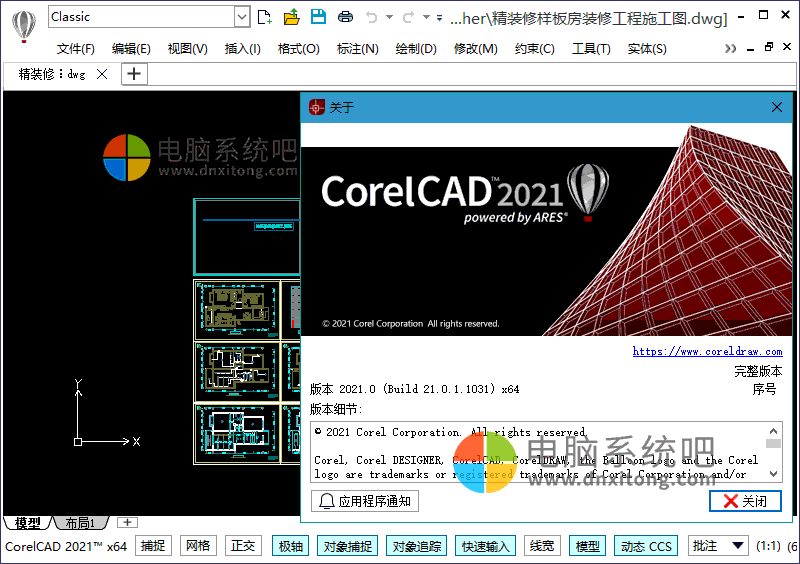Click the Open file folder icon
The image size is (800, 564).
[292, 17]
